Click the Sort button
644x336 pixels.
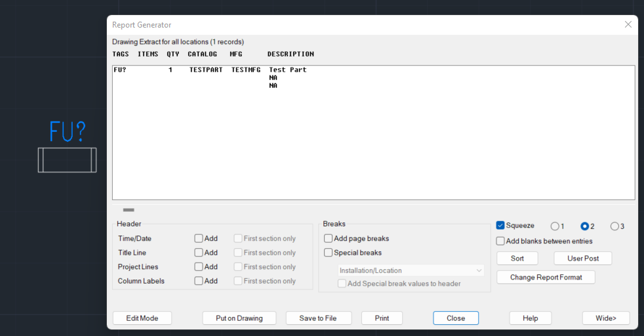[517, 259]
